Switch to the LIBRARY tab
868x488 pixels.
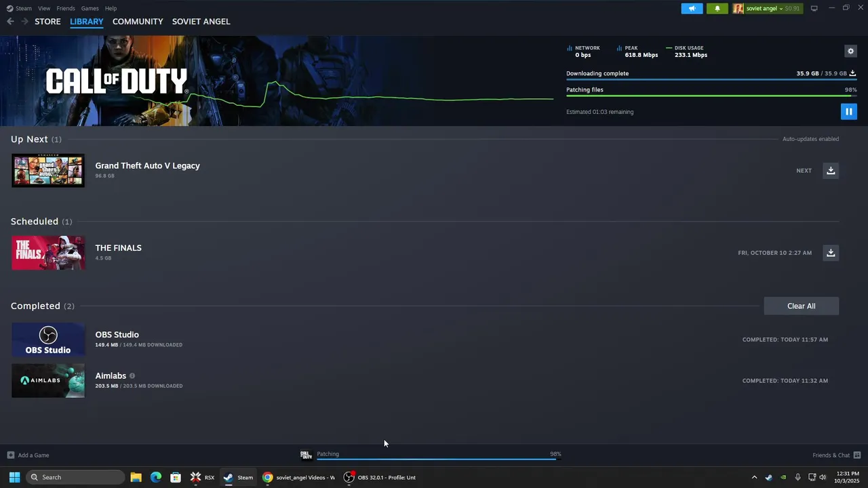[87, 22]
